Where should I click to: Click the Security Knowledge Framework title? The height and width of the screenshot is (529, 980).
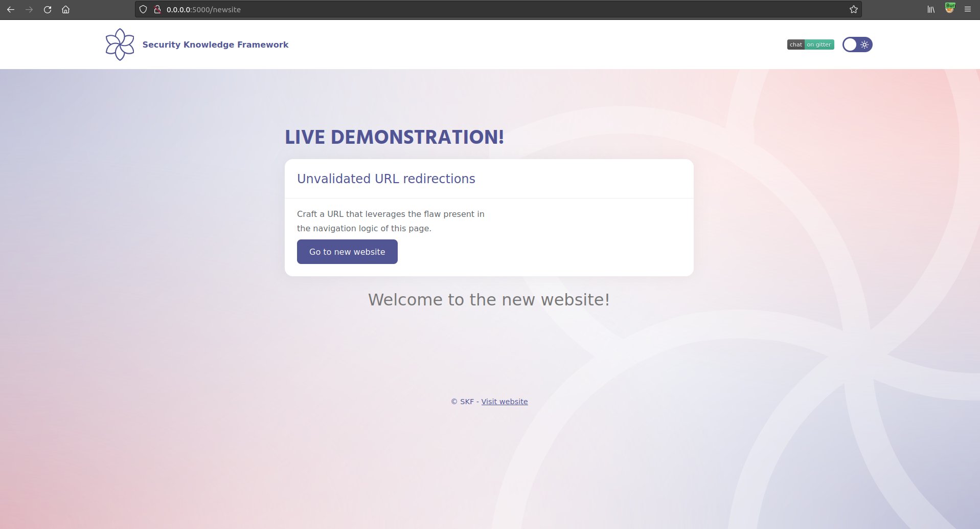coord(215,45)
